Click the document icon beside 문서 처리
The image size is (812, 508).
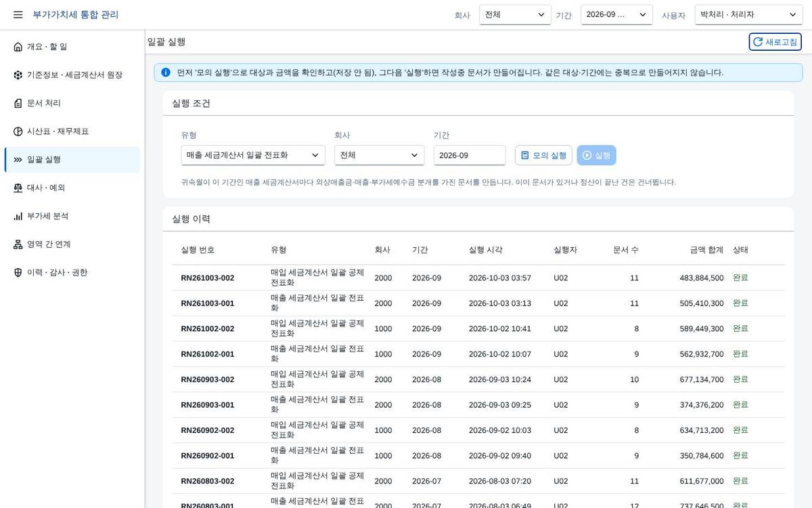[x=18, y=103]
